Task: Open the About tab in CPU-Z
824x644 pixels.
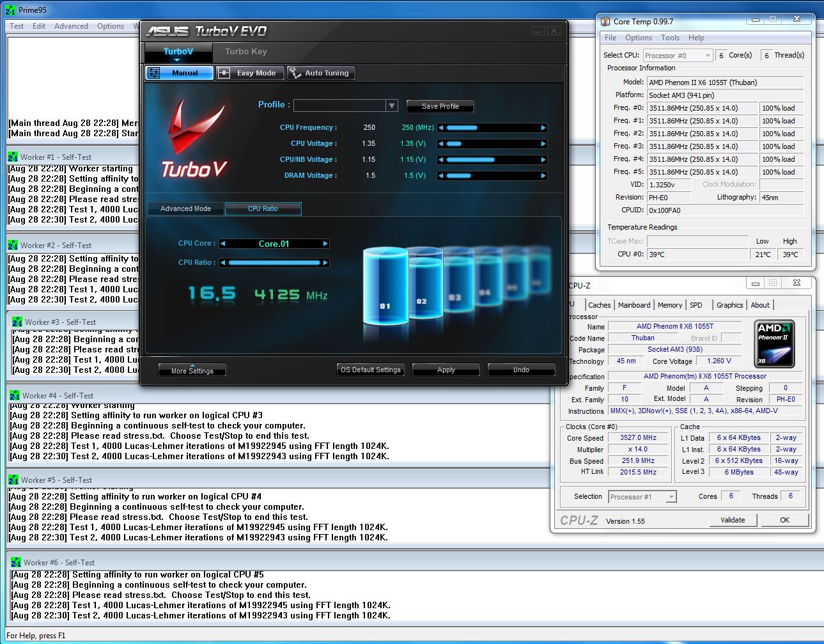Action: 760,305
